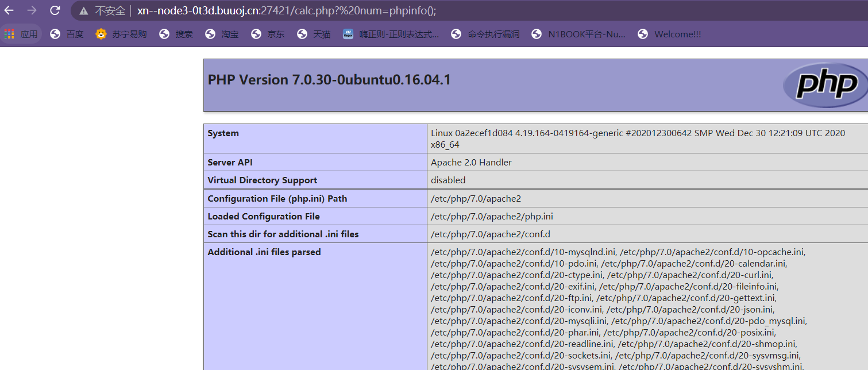Click Scan this dir for additional .ini files
868x370 pixels.
(x=283, y=234)
